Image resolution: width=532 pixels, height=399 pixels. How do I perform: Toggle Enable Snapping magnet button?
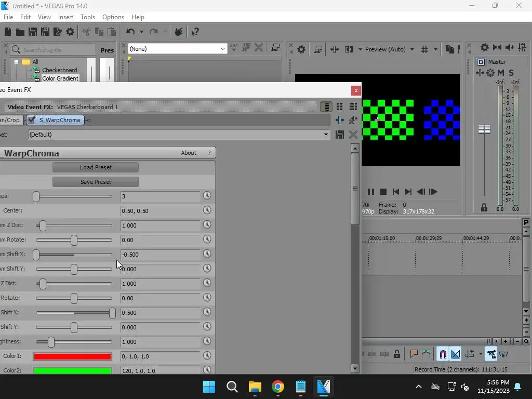click(x=443, y=354)
